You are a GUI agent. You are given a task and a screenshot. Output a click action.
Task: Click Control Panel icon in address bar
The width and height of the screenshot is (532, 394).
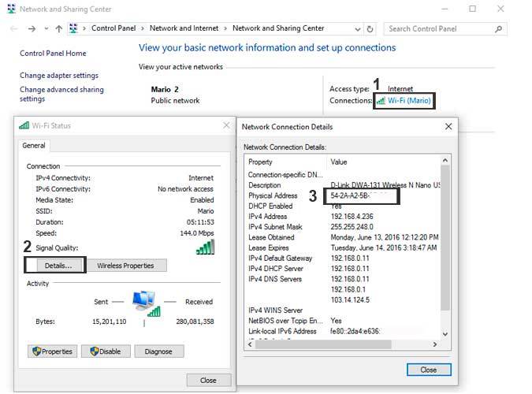pos(73,28)
